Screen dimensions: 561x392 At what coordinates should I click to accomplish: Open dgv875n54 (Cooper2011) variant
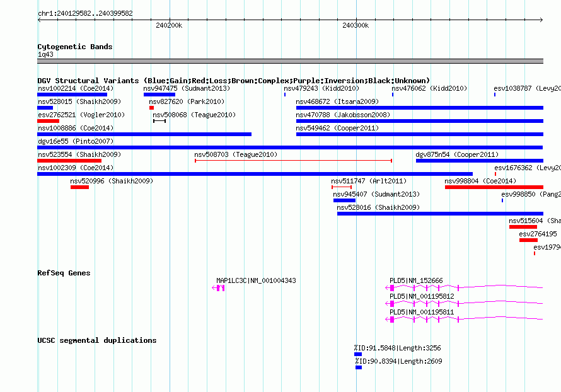(457, 154)
